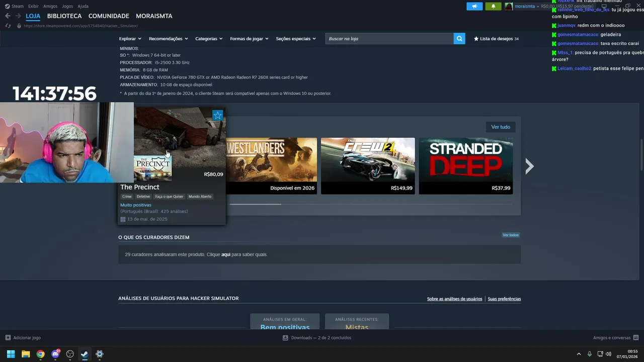Open the moraismta account dropdown
644x362 pixels.
click(527, 7)
